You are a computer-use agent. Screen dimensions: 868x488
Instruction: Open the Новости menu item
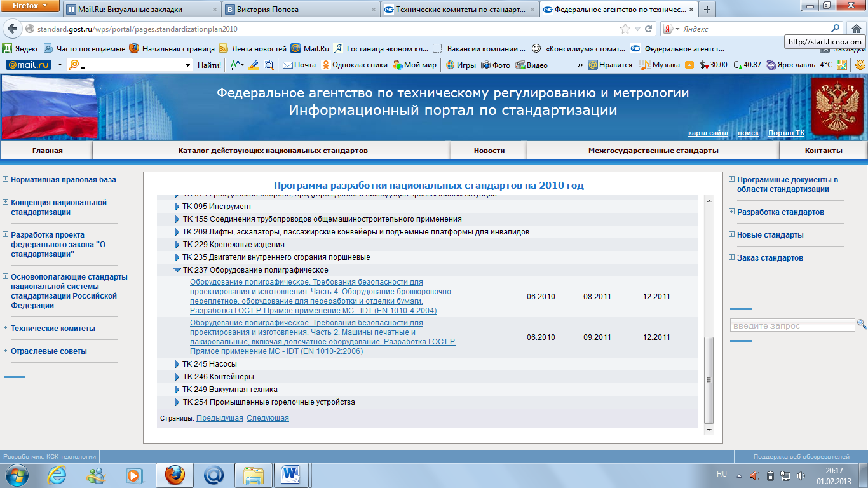click(x=489, y=151)
